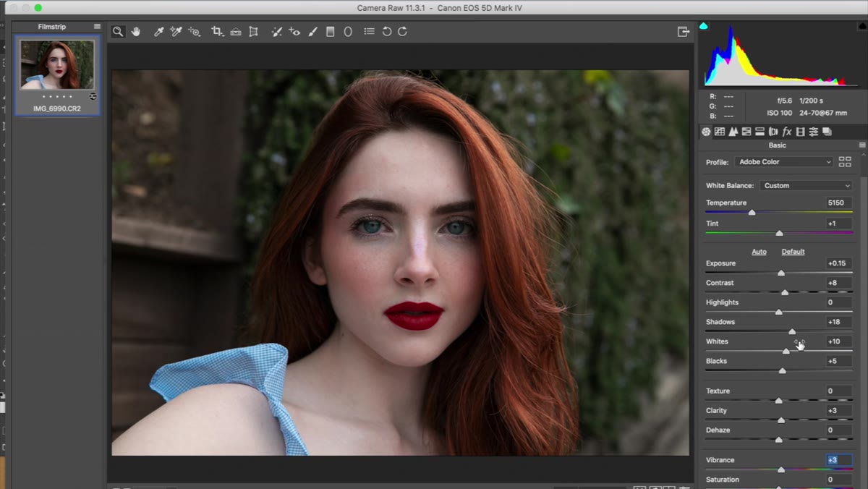Screen dimensions: 868x489
Task: Click the Exposure slider handle
Action: 781,273
